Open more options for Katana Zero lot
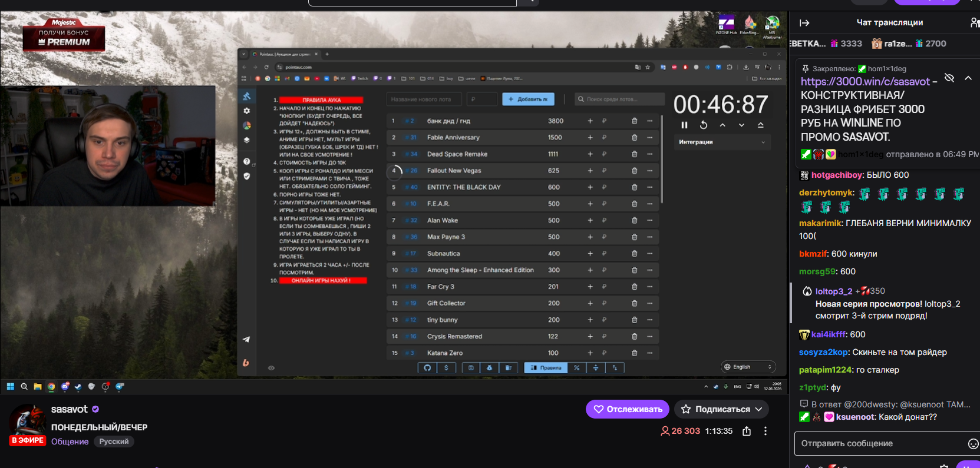Image resolution: width=980 pixels, height=468 pixels. point(650,353)
